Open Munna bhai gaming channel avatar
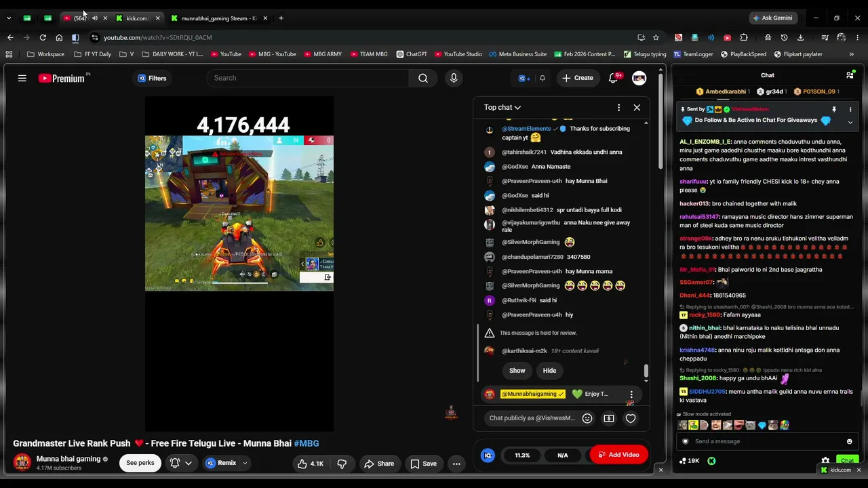Viewport: 868px width, 488px height. click(22, 463)
